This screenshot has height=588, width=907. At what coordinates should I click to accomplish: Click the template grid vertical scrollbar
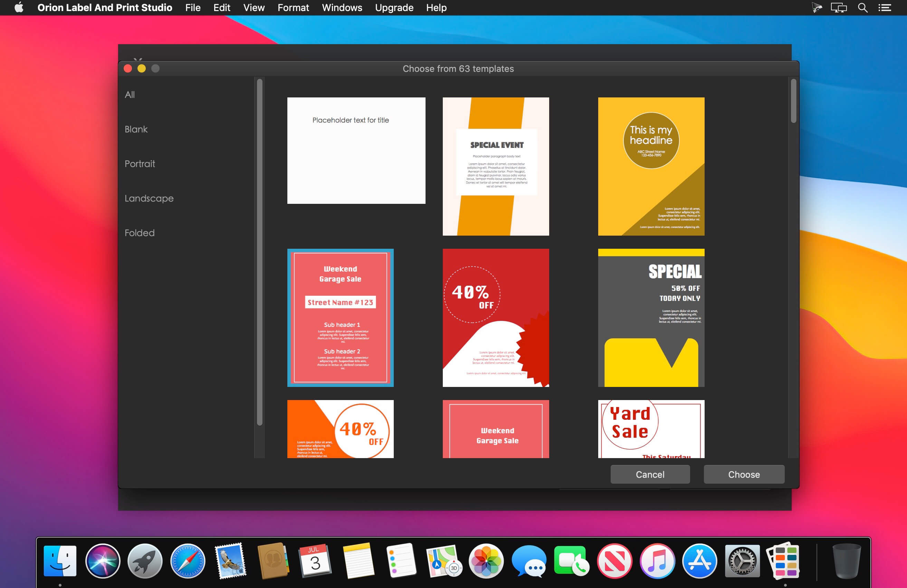point(793,101)
